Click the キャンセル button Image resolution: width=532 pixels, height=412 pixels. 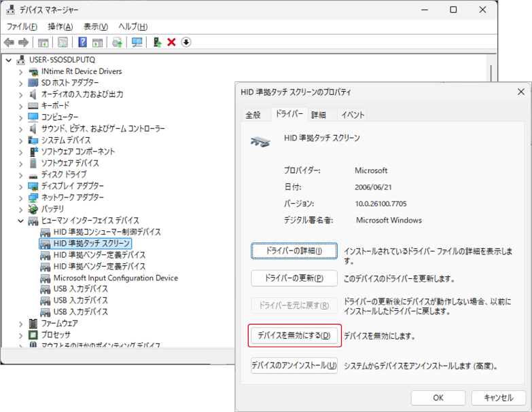click(x=499, y=398)
